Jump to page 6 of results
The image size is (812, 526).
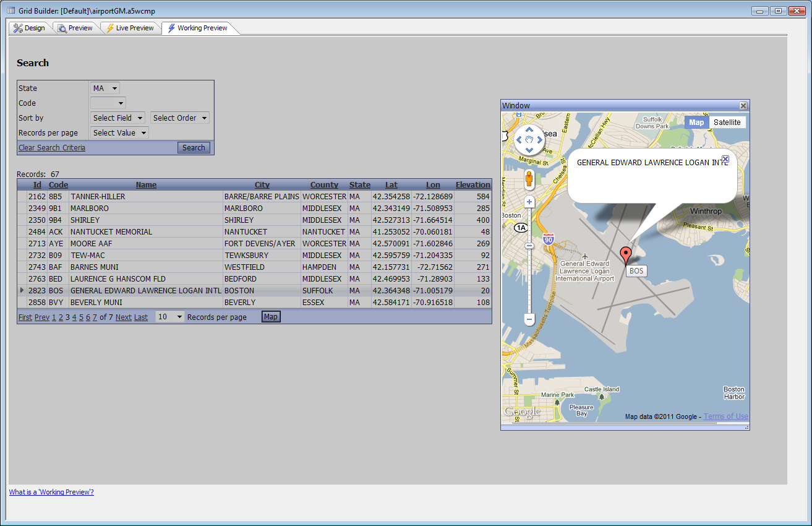(x=88, y=317)
